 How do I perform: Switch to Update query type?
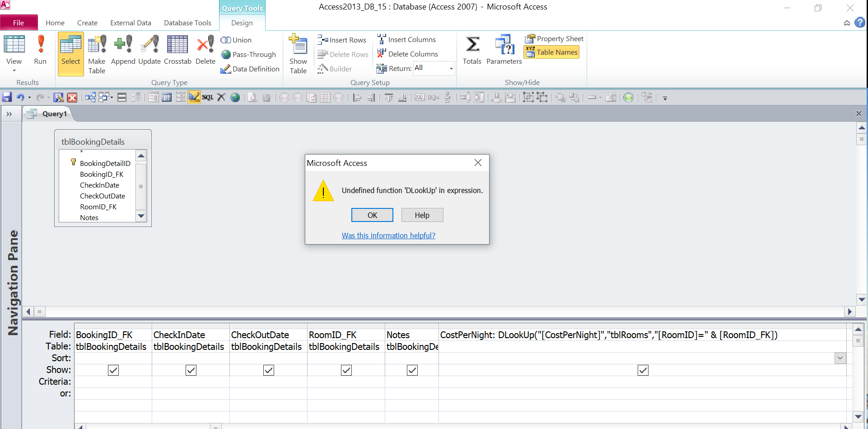[149, 50]
